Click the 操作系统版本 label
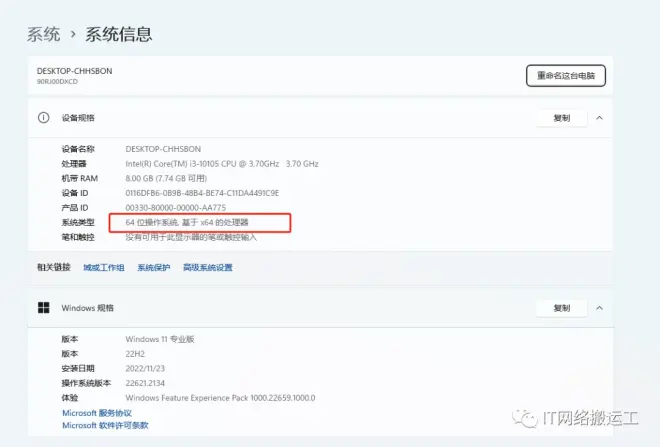660x447 pixels. [x=86, y=383]
